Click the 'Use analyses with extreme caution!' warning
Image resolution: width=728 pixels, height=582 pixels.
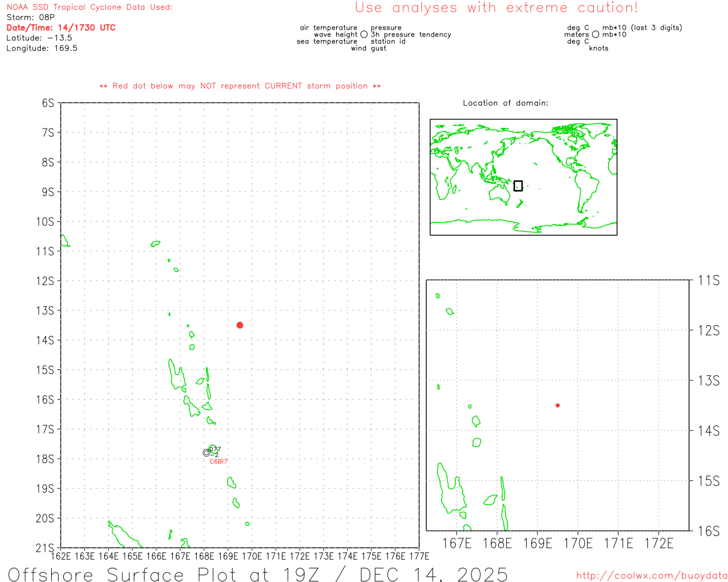[x=497, y=8]
